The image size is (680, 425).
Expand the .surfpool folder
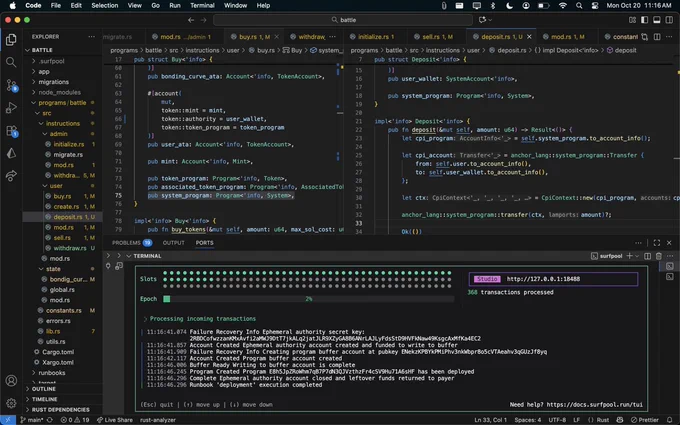click(51, 61)
